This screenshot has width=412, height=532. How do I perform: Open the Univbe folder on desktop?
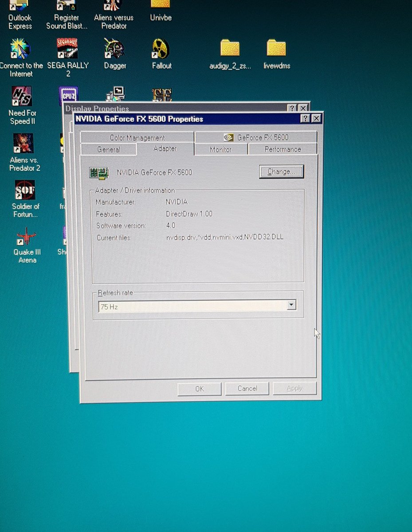coord(161,11)
